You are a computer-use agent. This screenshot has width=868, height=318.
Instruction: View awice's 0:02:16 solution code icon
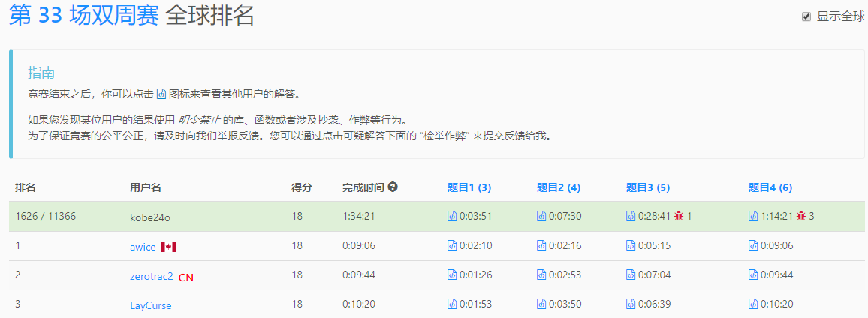541,245
